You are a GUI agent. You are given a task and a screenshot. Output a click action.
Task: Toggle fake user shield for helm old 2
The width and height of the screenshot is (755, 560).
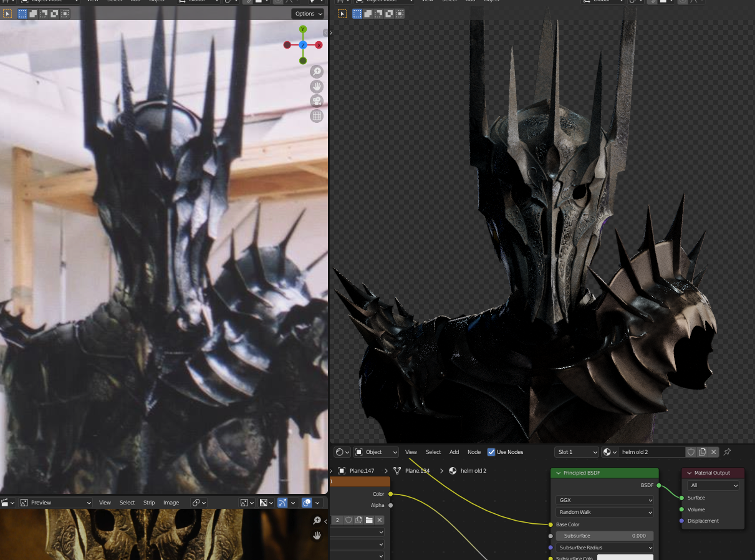(x=691, y=452)
